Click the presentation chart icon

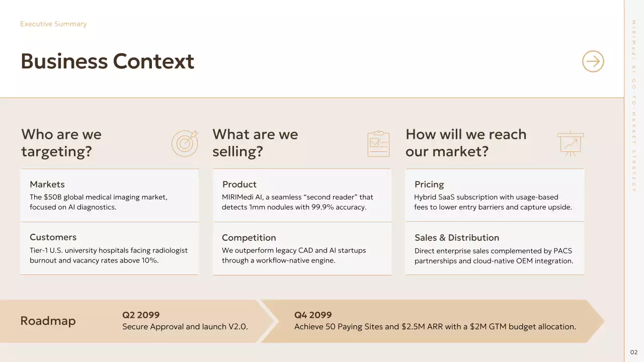[x=571, y=143]
